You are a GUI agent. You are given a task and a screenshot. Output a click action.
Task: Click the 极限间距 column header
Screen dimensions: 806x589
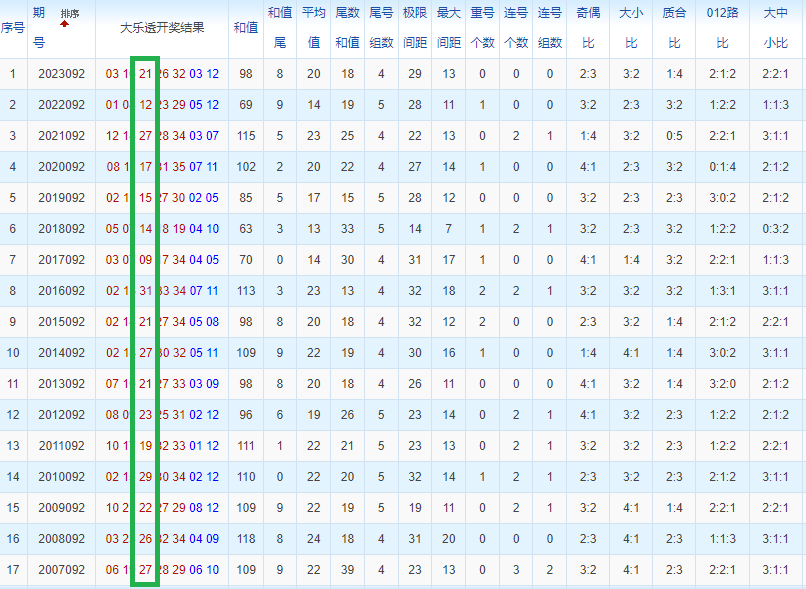pos(415,28)
